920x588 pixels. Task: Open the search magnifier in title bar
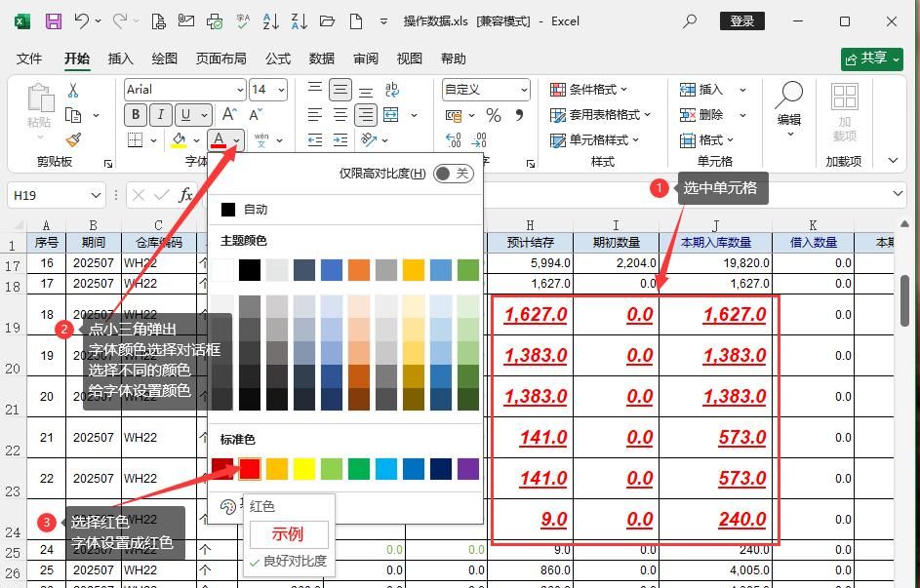pos(691,20)
